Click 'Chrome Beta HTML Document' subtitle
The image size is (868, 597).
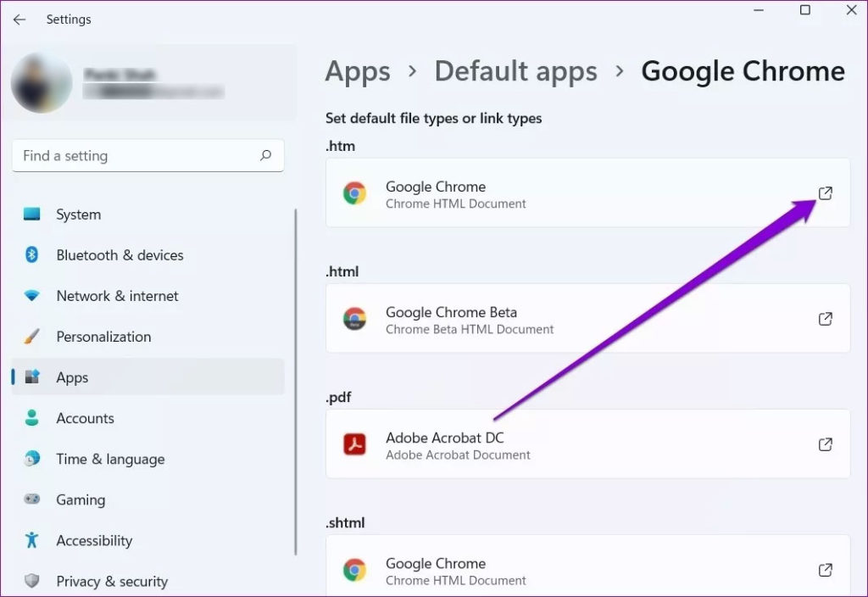(470, 329)
